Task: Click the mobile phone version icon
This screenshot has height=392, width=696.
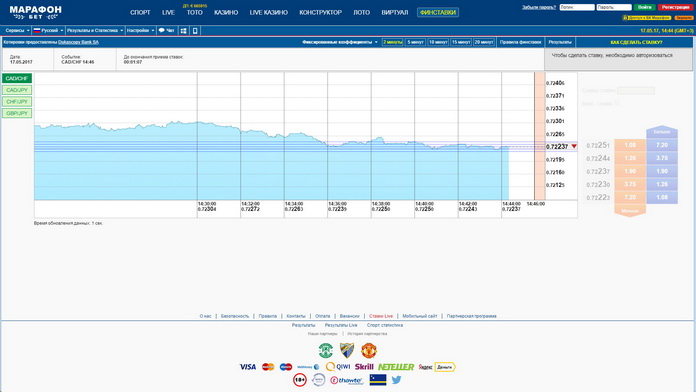Action: click(195, 31)
